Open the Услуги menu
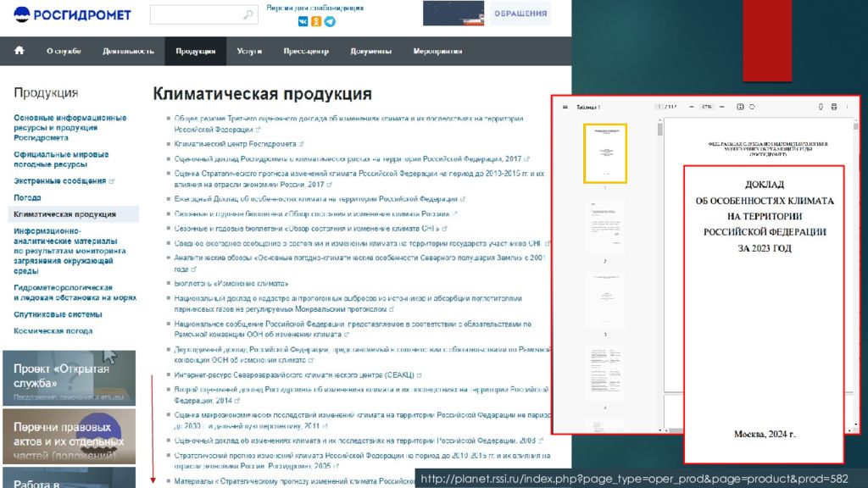 click(249, 51)
